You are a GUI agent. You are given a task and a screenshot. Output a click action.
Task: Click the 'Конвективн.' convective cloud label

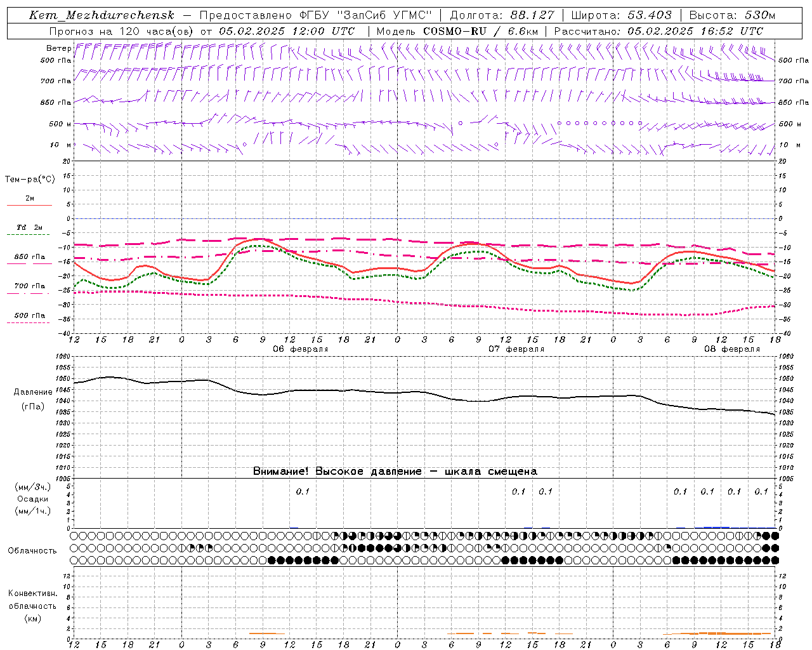[x=33, y=594]
